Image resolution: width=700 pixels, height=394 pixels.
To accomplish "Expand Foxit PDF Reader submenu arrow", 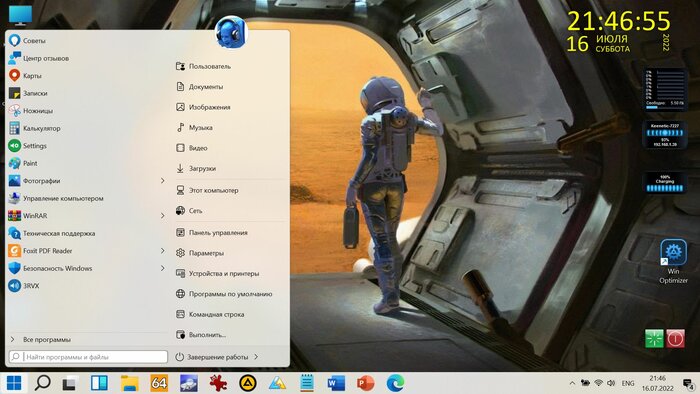I will 162,251.
